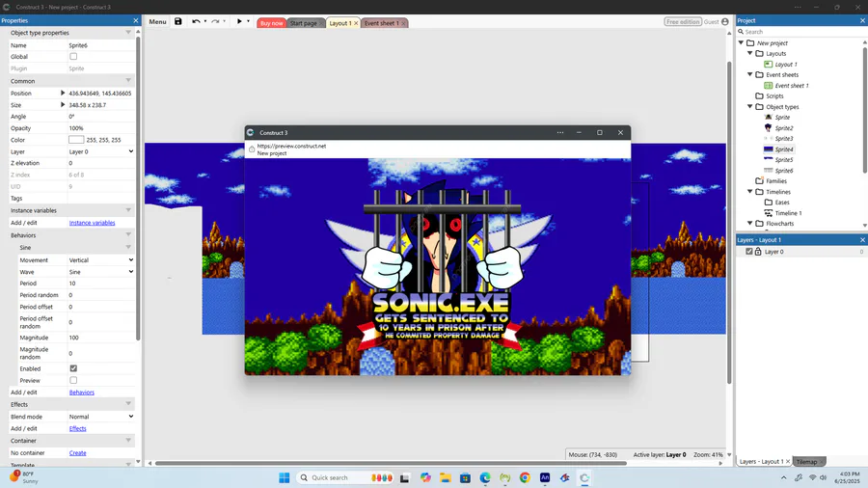This screenshot has height=488, width=868.
Task: Open Layout 1 in project tree
Action: 786,65
